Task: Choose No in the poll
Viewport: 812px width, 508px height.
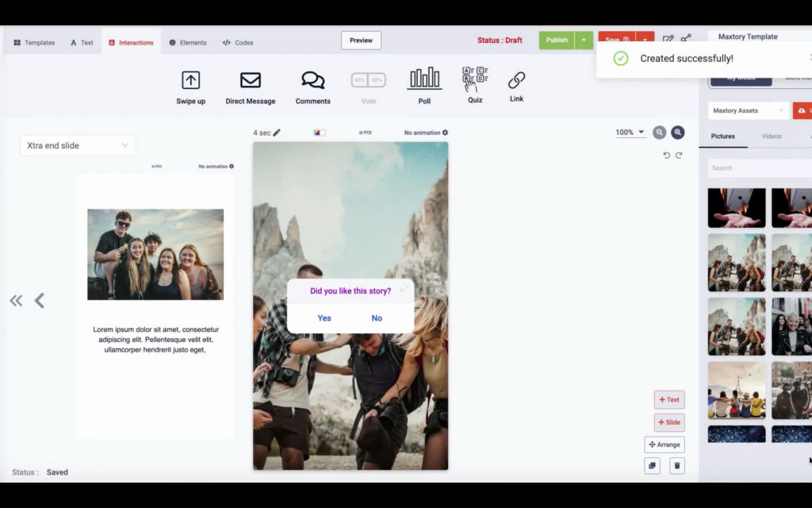Action: tap(377, 318)
